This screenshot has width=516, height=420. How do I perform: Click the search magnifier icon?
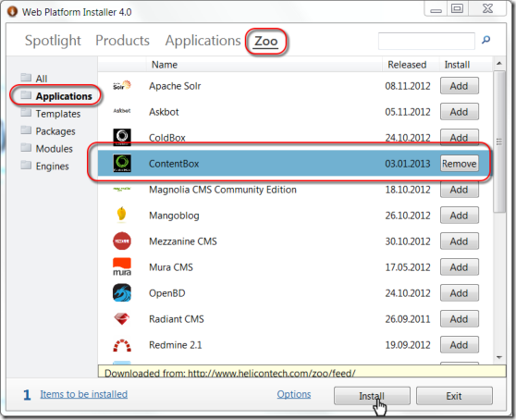click(486, 40)
